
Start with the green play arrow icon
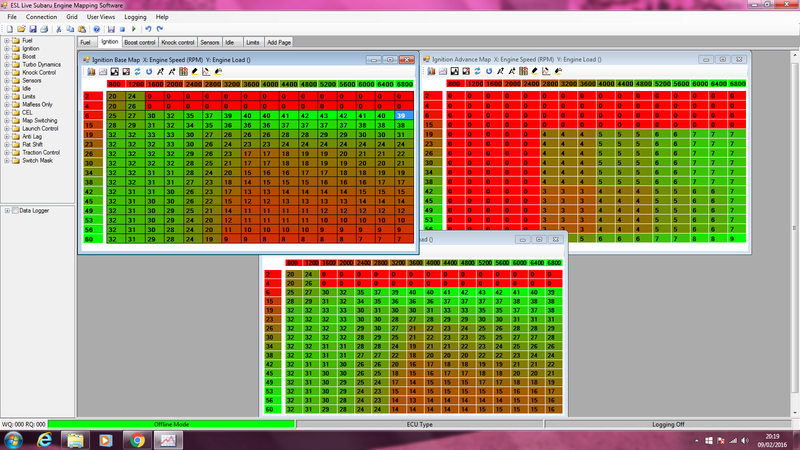point(134,29)
